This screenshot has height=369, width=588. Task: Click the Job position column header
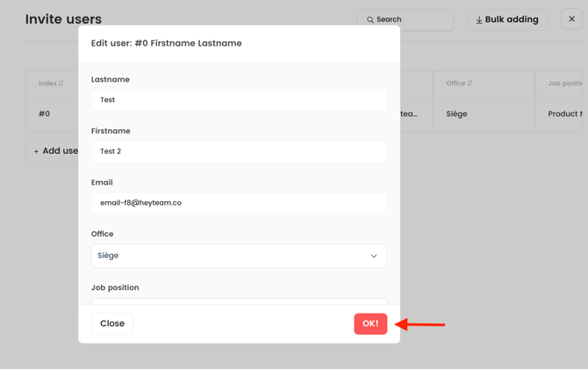point(563,83)
